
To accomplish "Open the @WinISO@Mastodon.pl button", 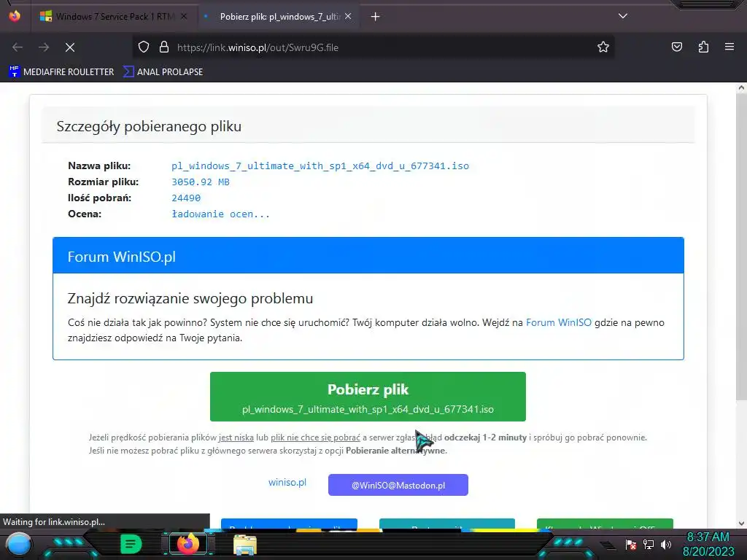I will (x=398, y=485).
